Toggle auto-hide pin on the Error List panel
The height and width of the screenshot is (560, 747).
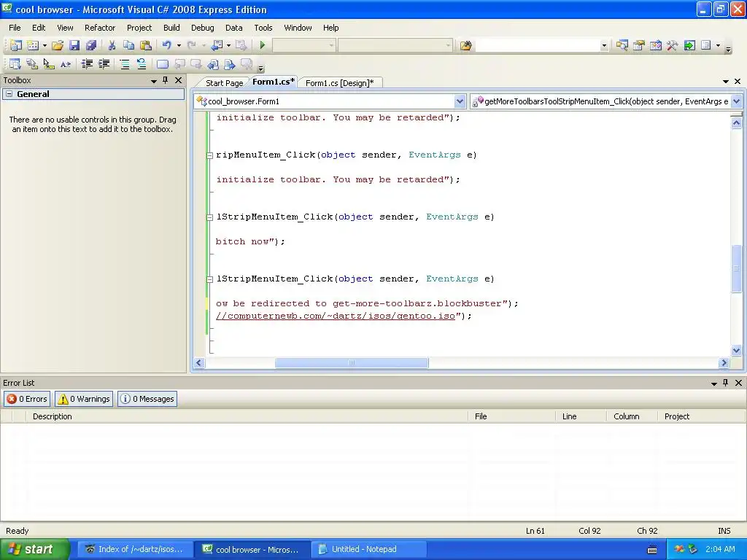coord(726,382)
